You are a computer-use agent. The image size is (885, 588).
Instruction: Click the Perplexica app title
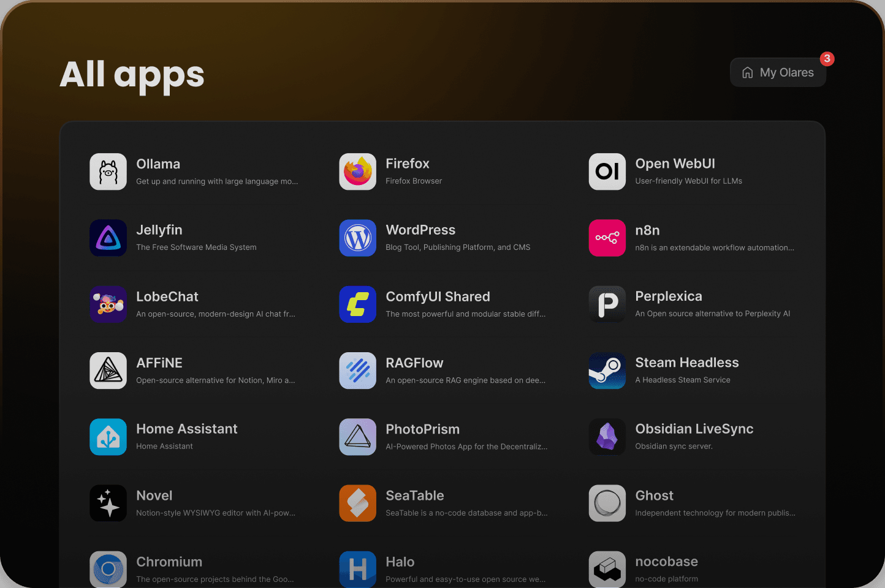(x=669, y=296)
